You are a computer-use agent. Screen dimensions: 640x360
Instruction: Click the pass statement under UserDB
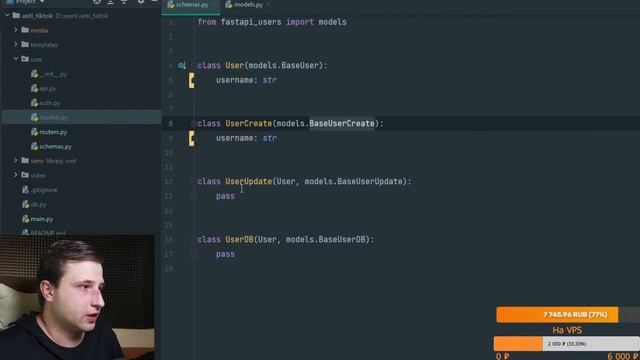[x=225, y=254]
